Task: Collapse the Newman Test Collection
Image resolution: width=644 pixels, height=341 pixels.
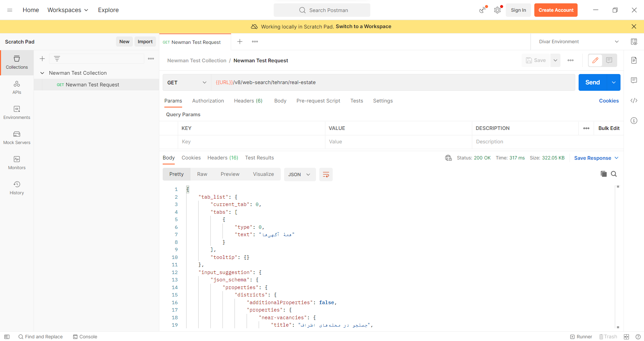Action: pyautogui.click(x=42, y=73)
